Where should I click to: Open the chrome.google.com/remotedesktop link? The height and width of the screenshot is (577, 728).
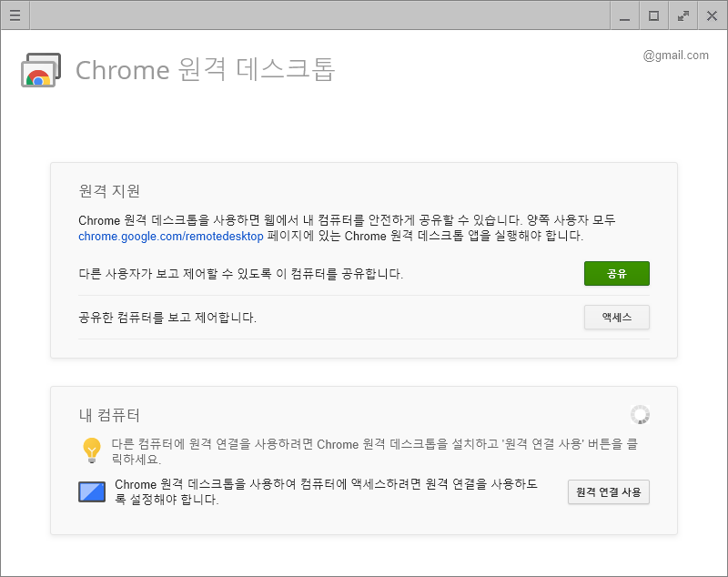coord(171,237)
